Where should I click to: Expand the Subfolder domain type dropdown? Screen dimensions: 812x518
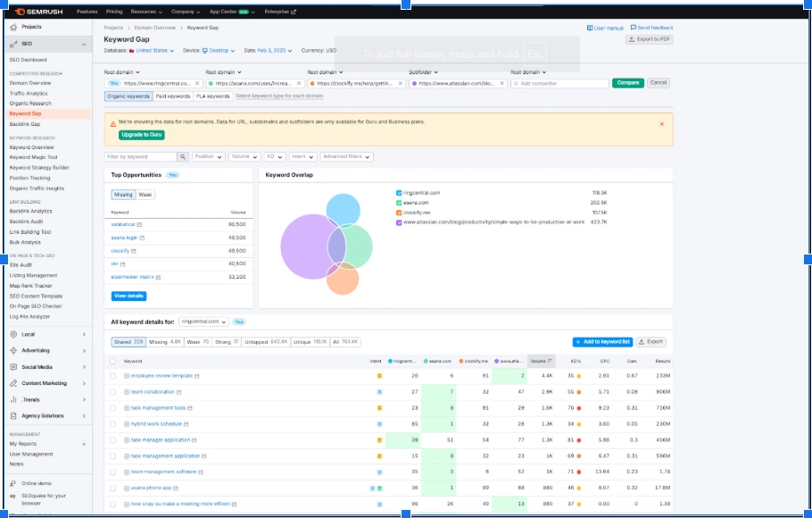click(x=423, y=72)
